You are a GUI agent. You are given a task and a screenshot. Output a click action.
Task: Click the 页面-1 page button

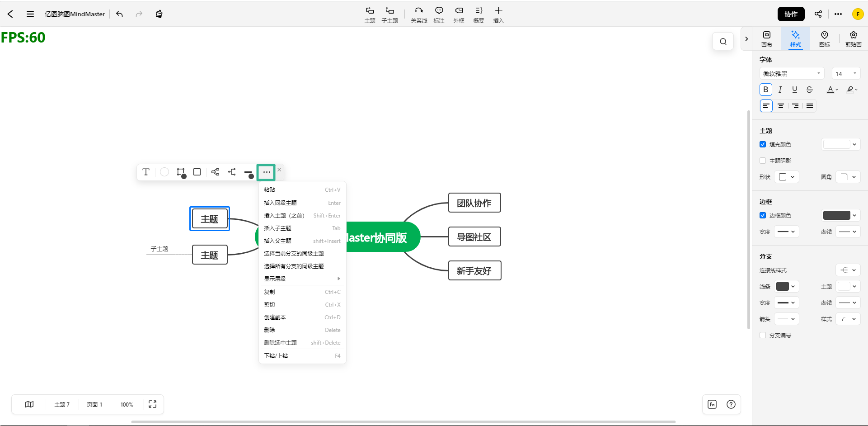(94, 404)
